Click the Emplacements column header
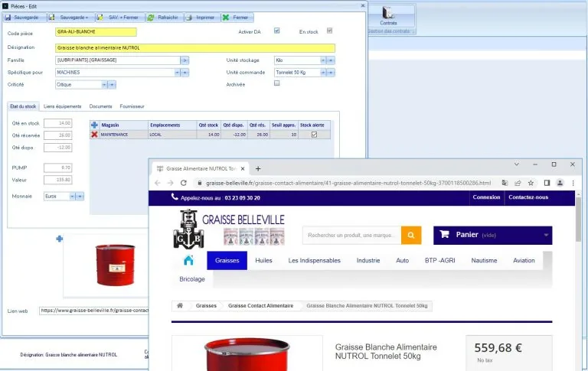This screenshot has height=371, width=588. tap(172, 125)
